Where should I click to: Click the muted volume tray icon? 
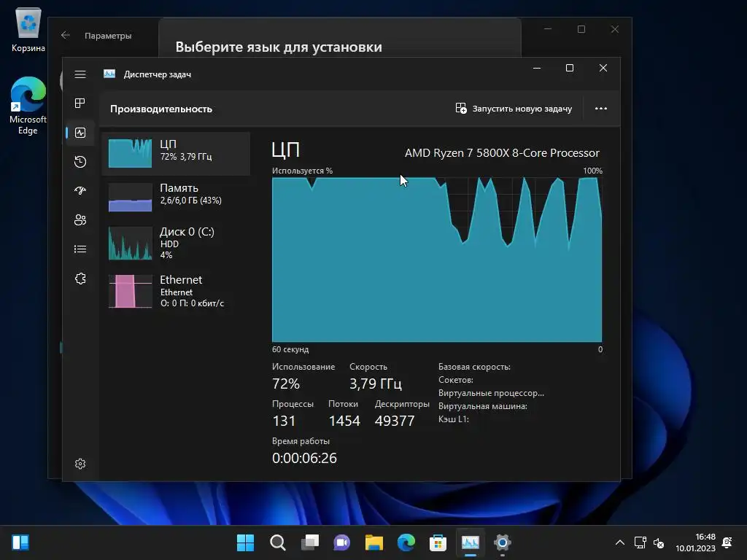point(659,542)
